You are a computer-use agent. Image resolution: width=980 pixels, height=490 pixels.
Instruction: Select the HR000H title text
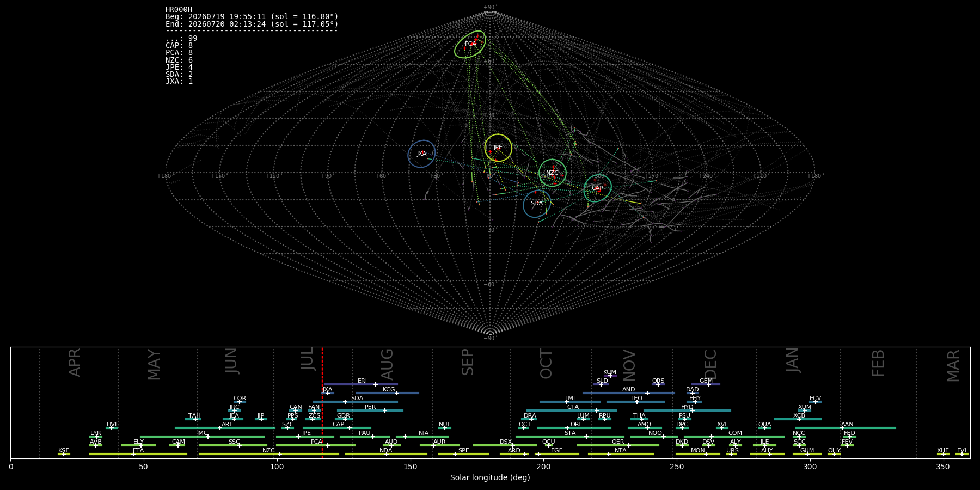coord(179,10)
